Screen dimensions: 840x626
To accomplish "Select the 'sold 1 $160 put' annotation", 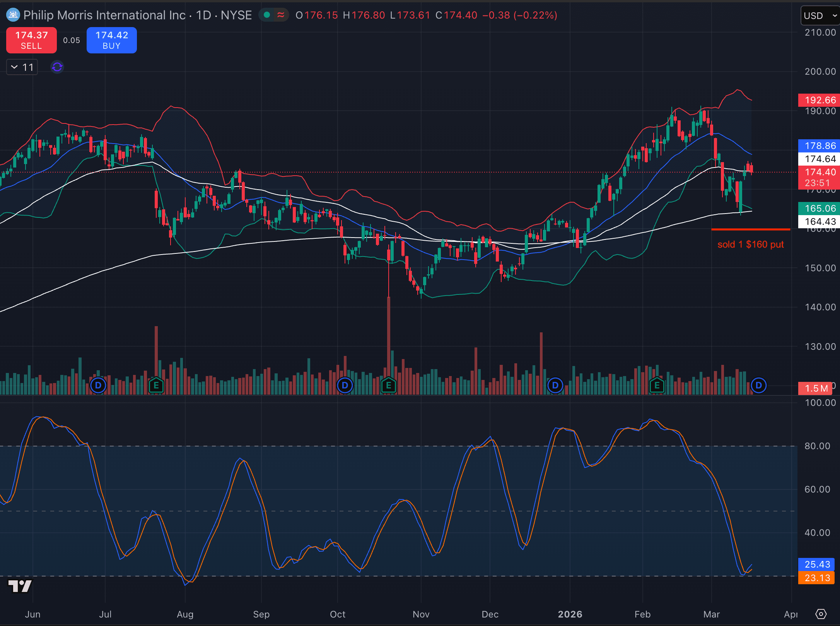I will [x=750, y=244].
